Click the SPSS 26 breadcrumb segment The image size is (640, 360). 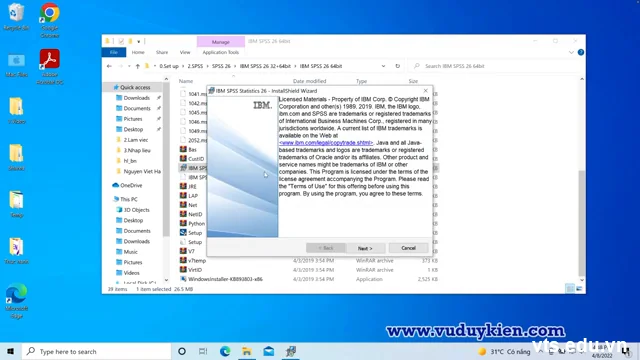[x=221, y=66]
